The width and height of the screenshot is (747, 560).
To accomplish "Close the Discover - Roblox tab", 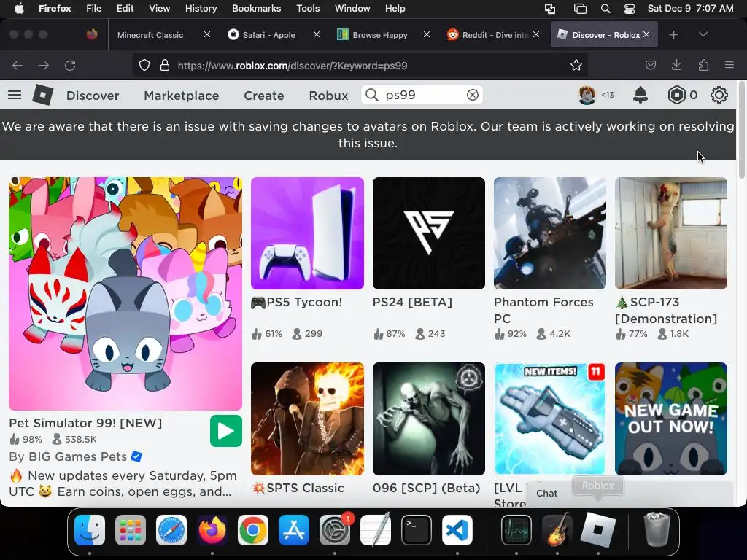I will (x=646, y=34).
